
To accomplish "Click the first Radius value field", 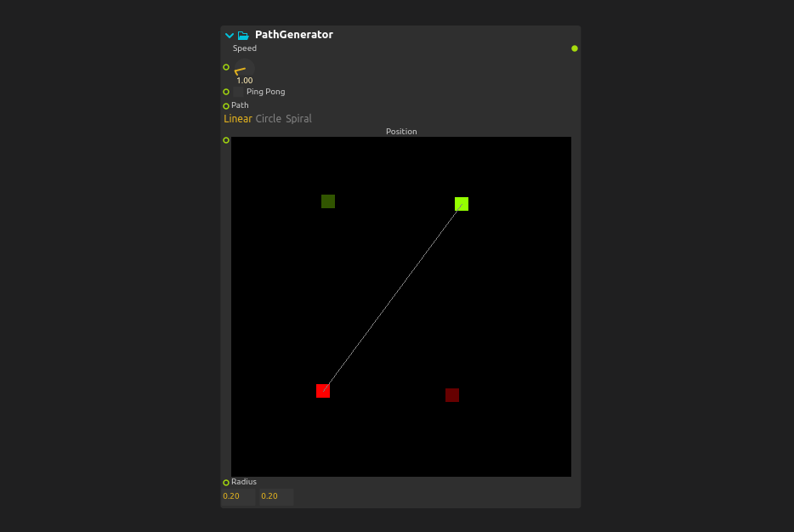I will tap(239, 496).
